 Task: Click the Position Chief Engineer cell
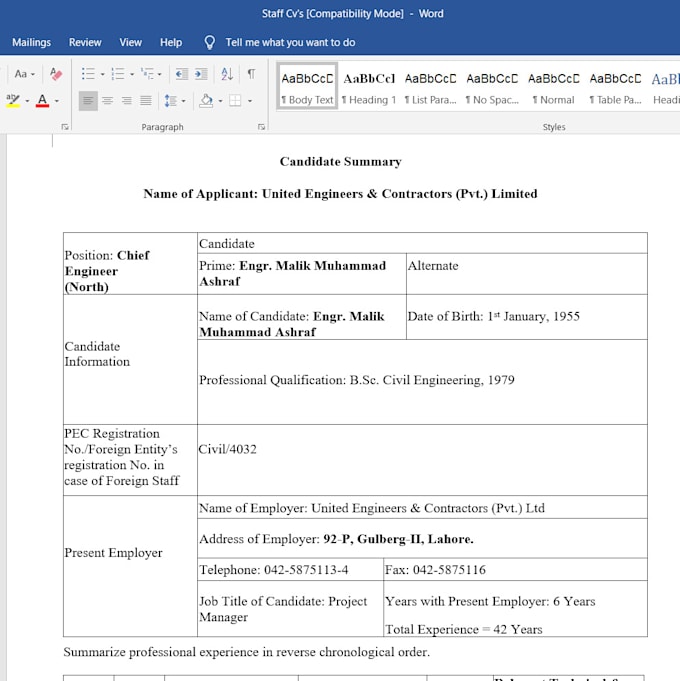130,264
